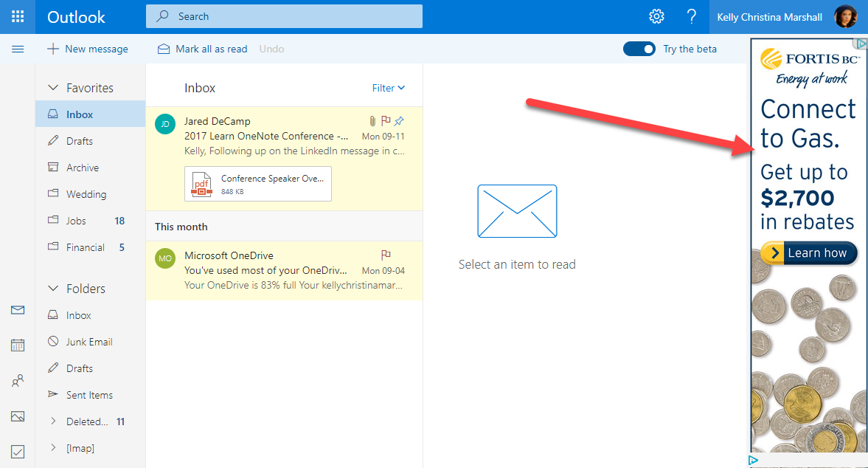
Task: Open the Jobs folder
Action: click(90, 221)
